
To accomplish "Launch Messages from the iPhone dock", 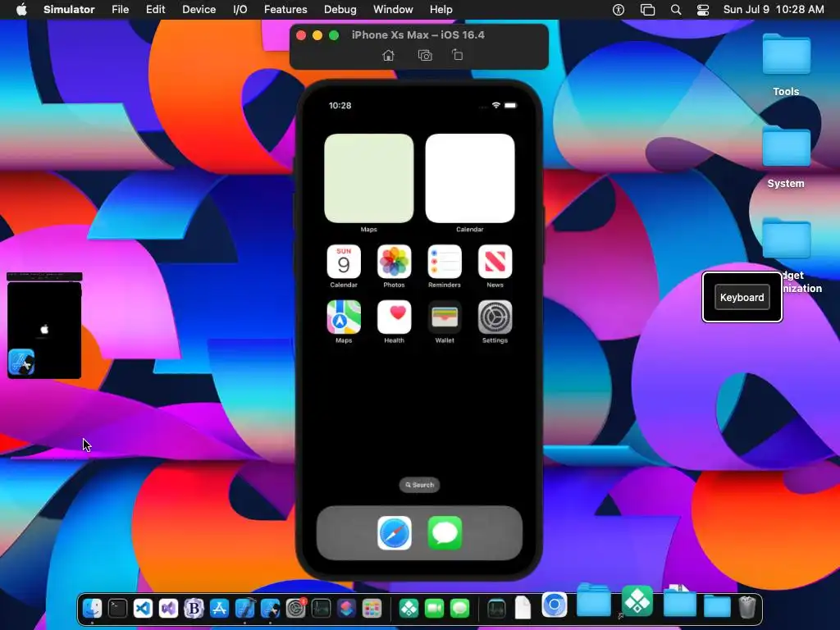I will (445, 533).
